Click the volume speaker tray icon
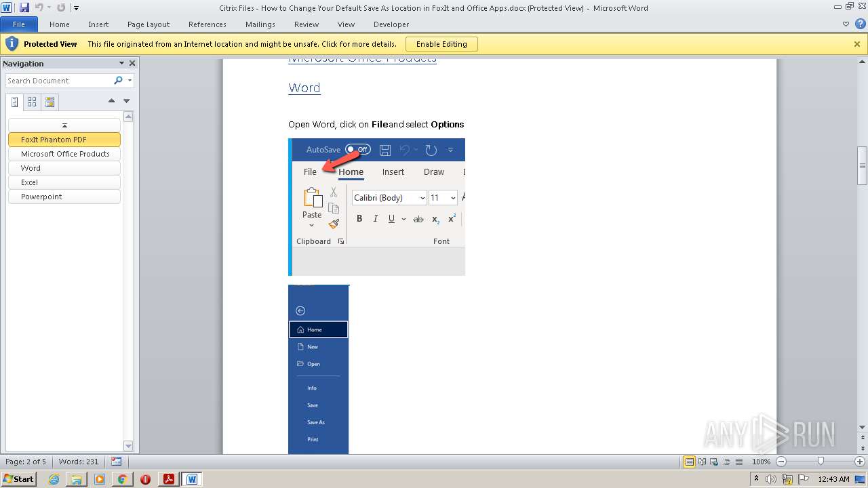The height and width of the screenshot is (488, 868). 770,479
